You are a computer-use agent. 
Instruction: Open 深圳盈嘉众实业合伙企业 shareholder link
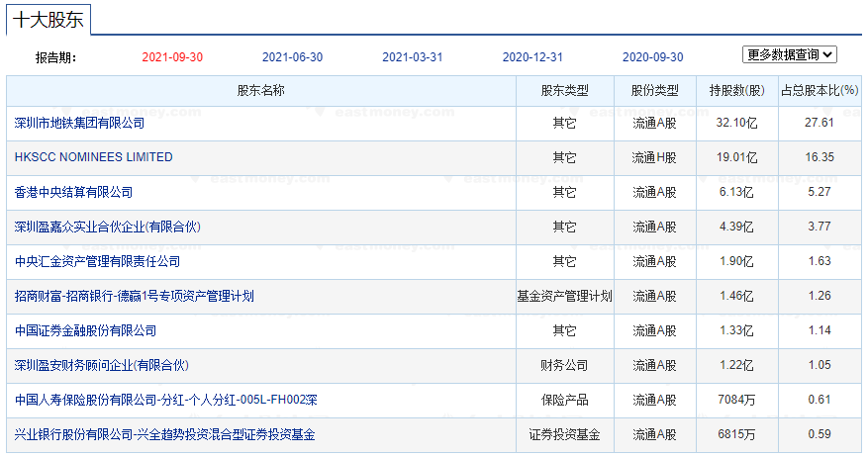click(108, 228)
